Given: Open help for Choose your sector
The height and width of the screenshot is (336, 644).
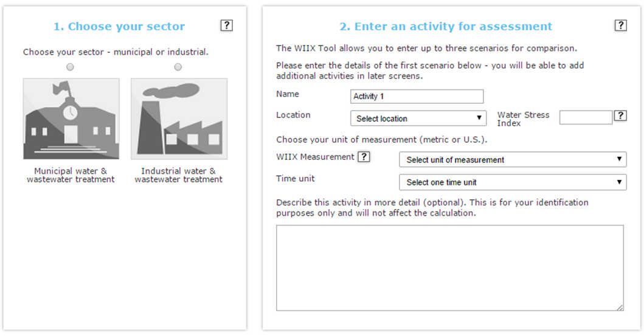Looking at the screenshot, I should coord(226,26).
